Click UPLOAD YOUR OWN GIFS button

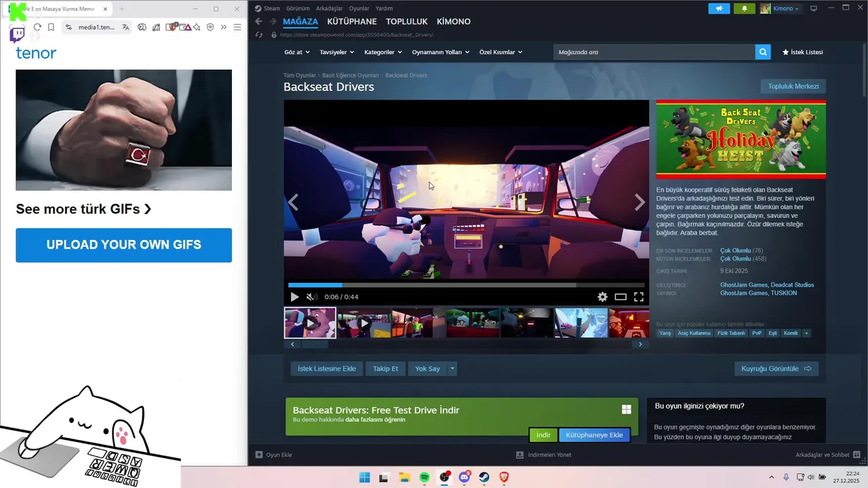click(123, 245)
